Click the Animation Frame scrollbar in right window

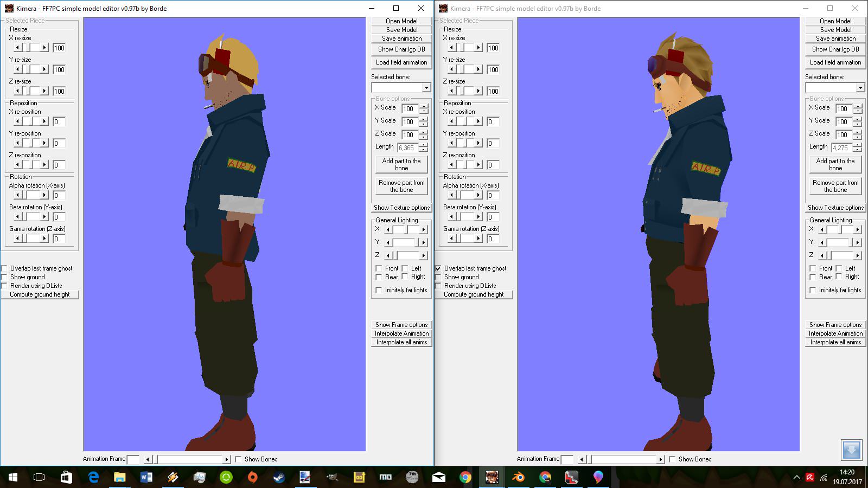pos(621,459)
